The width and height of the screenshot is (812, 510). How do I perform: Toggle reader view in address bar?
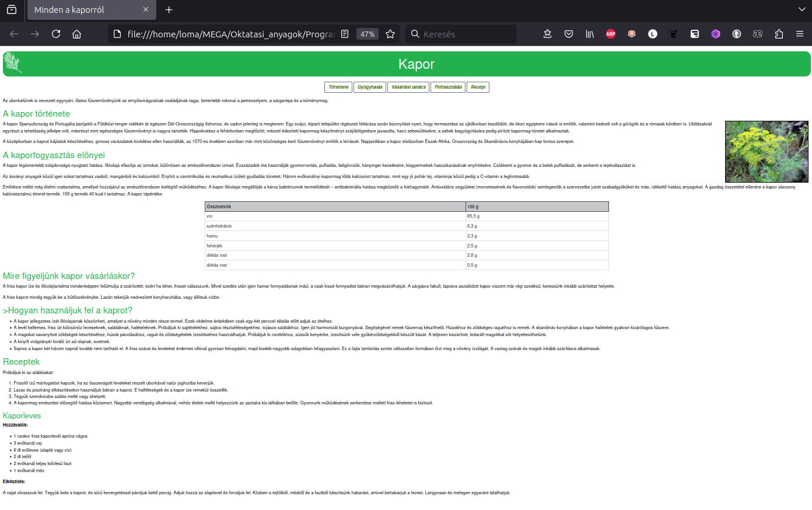pyautogui.click(x=345, y=34)
